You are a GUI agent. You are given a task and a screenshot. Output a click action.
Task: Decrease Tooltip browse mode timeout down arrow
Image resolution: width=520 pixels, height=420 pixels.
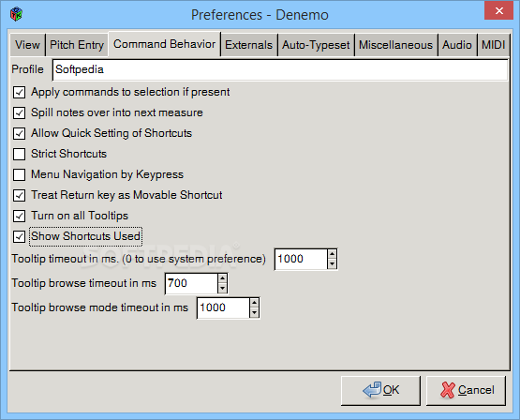coord(254,313)
